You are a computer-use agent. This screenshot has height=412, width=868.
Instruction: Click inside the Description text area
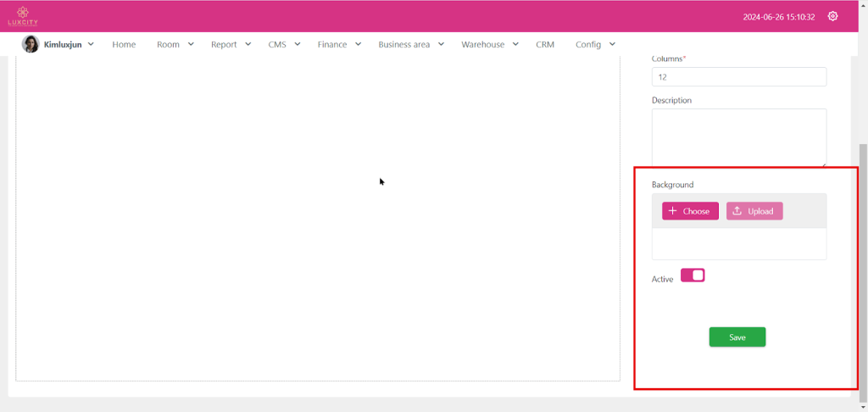coord(738,136)
